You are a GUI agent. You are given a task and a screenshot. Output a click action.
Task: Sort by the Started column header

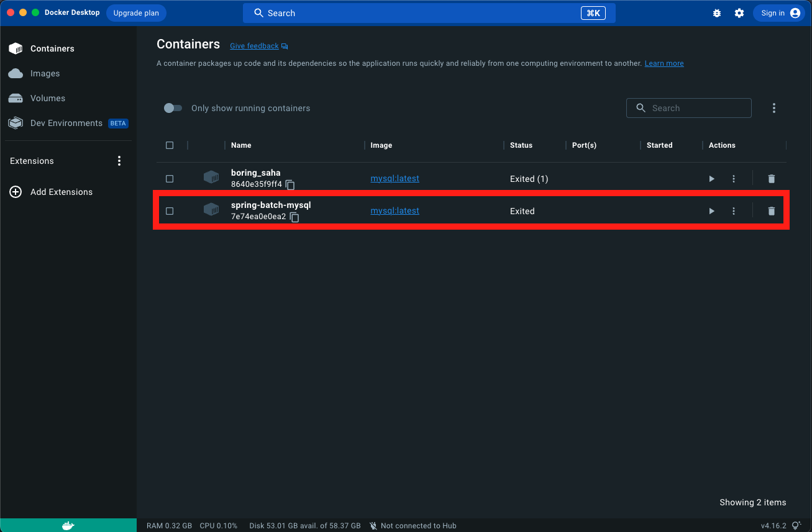[660, 145]
